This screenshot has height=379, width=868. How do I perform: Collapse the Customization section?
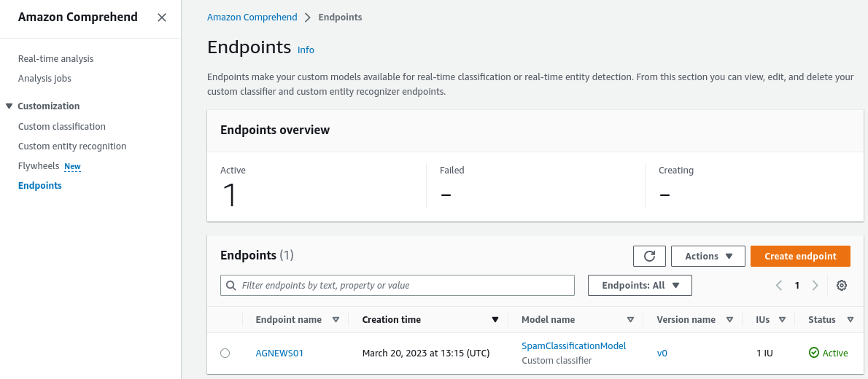(9, 106)
